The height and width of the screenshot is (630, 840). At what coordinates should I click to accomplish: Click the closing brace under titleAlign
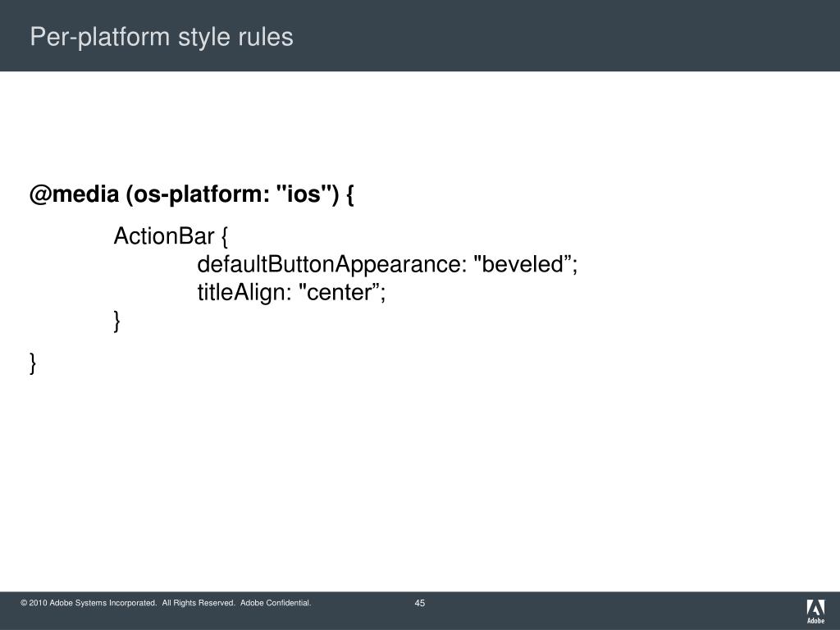[116, 321]
